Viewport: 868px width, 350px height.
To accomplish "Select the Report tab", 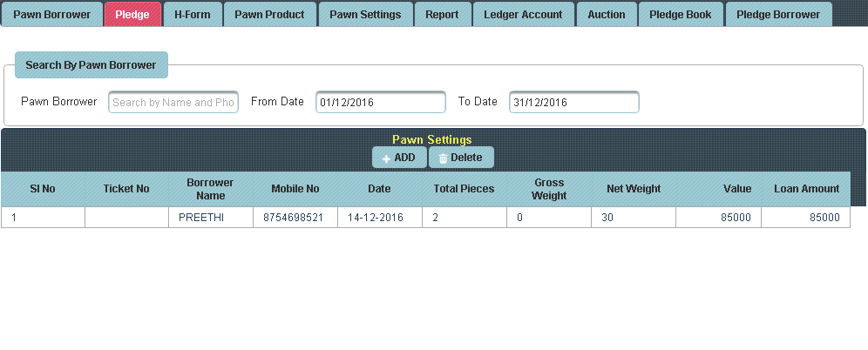I will point(442,15).
